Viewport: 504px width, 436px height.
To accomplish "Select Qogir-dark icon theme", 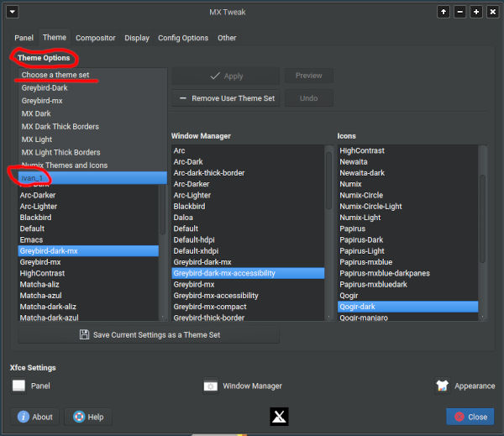I will pos(408,307).
